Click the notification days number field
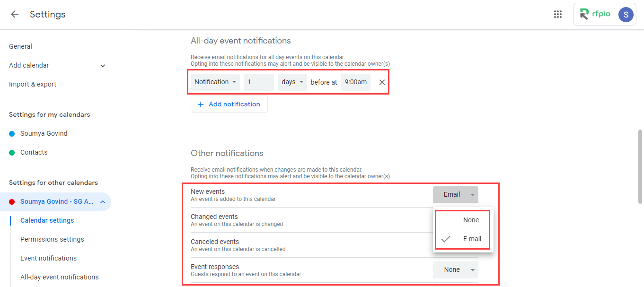The image size is (644, 287). tap(258, 82)
